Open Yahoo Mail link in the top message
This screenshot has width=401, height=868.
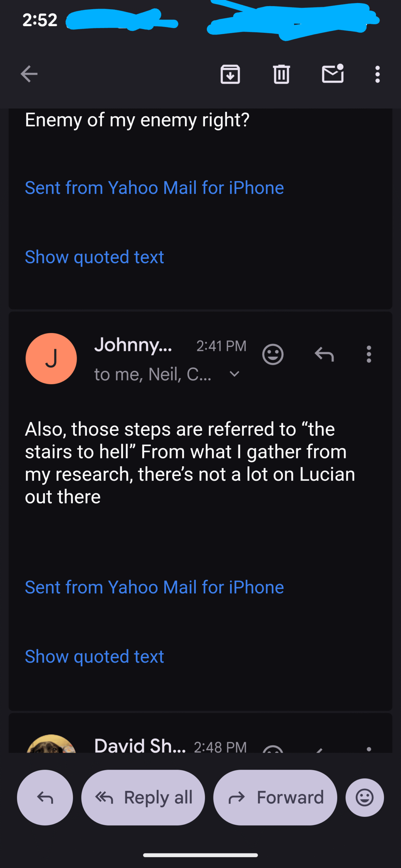coord(154,188)
